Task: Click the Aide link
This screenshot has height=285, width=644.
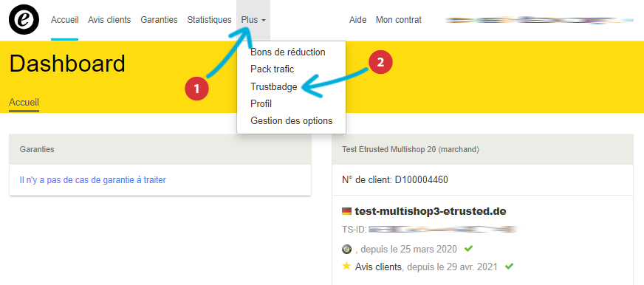Action: click(357, 20)
